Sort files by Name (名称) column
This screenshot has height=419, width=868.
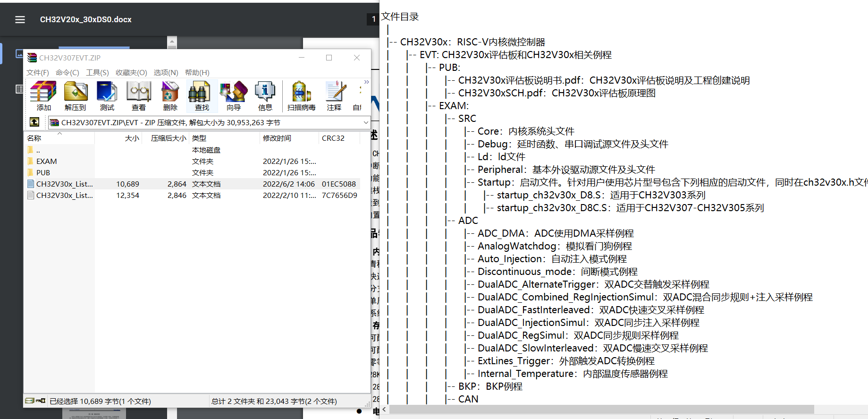tap(34, 138)
